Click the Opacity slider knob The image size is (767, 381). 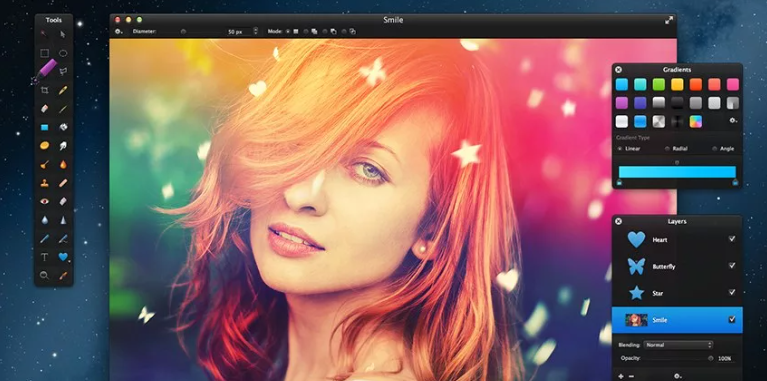click(710, 359)
